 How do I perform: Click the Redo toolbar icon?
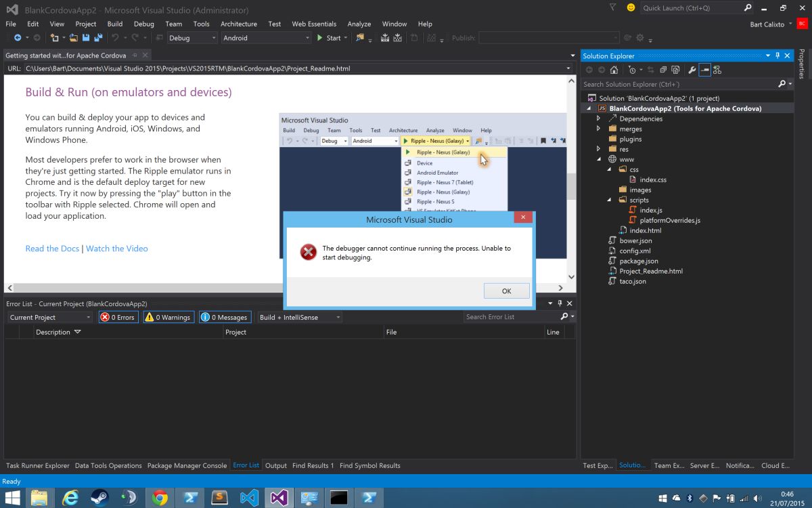(x=135, y=38)
